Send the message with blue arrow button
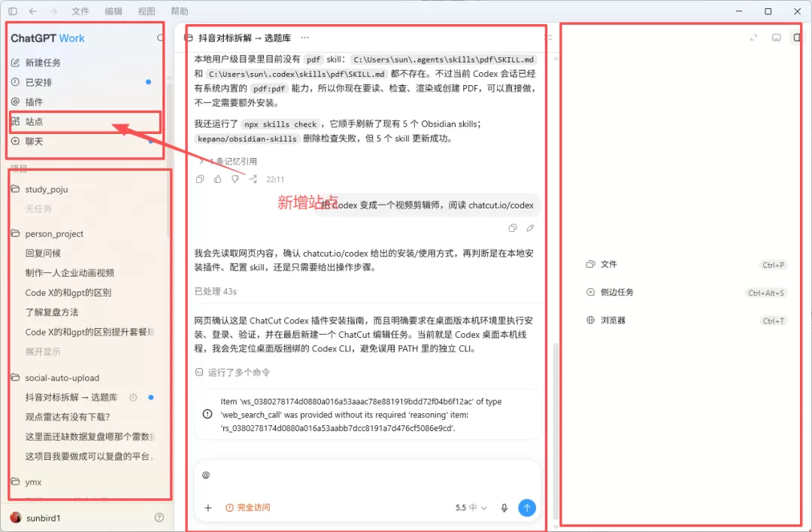812x532 pixels. [527, 508]
